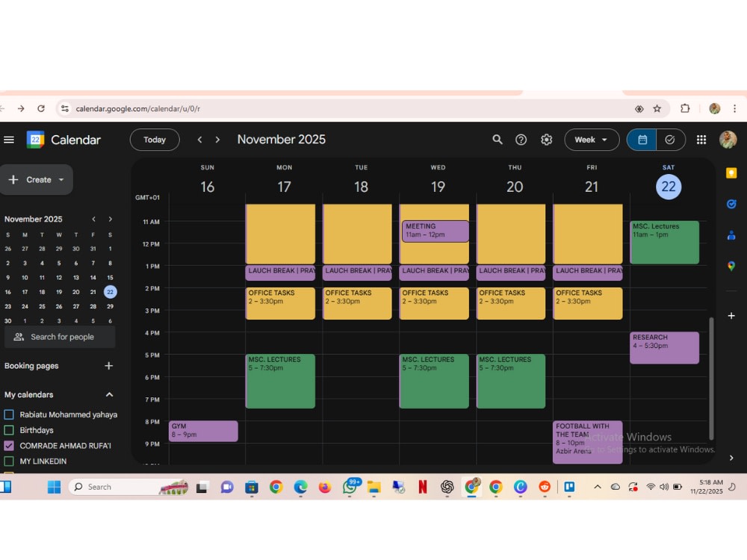Switch to Calendar view toggle

pyautogui.click(x=642, y=140)
